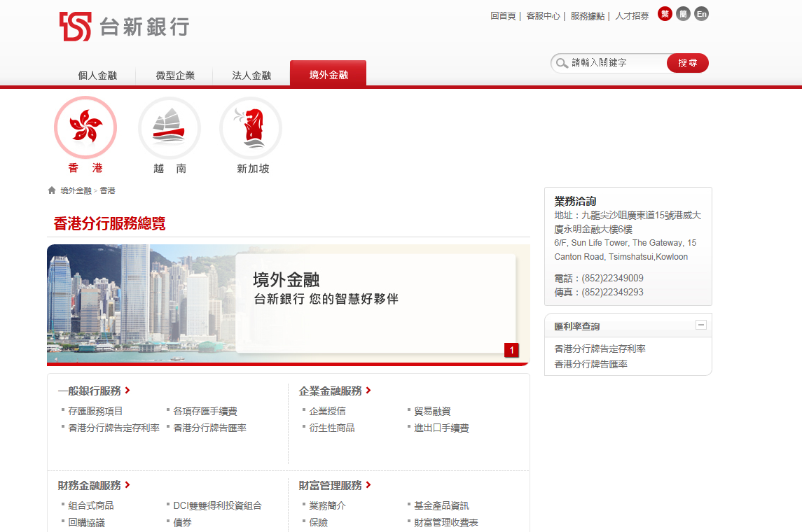Screen dimensions: 802x532
Task: Open the 人才招募 link
Action: [632, 16]
